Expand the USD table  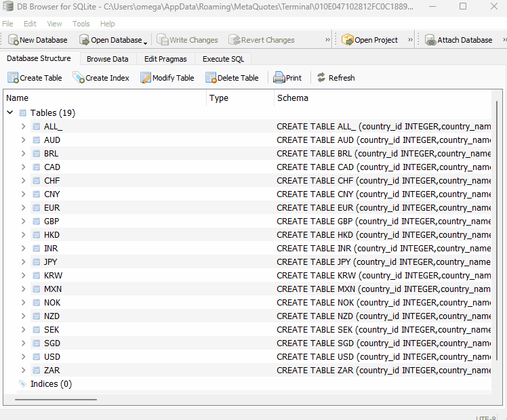23,357
